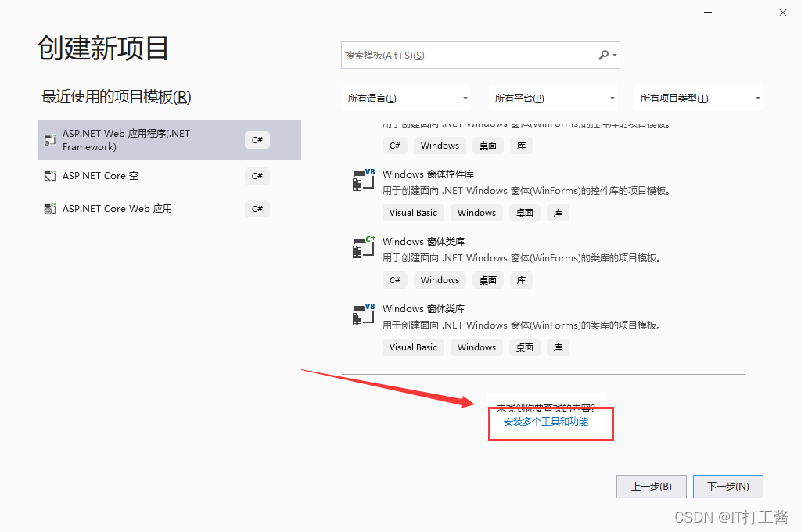
Task: Click 桌面 tag under Windows 窗体控件库
Action: tap(525, 213)
